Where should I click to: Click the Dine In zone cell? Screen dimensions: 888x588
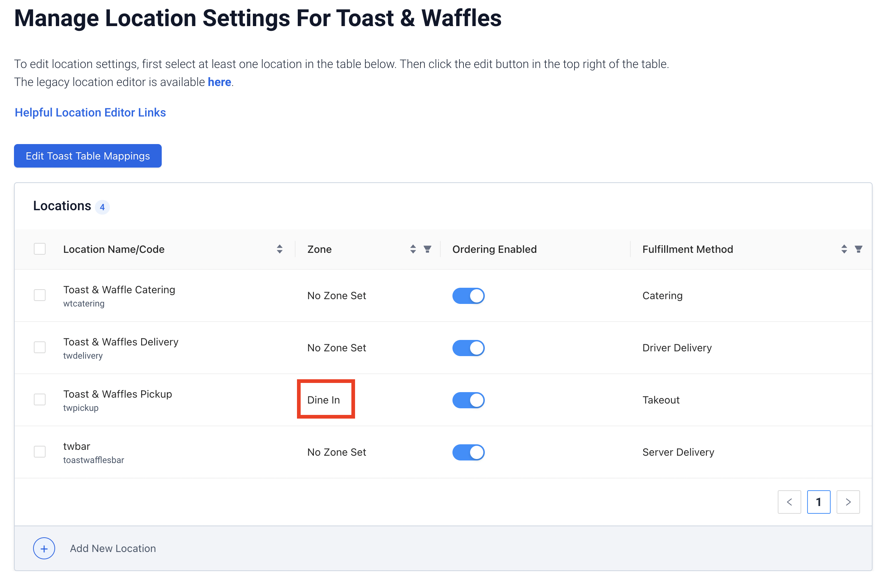coord(323,400)
